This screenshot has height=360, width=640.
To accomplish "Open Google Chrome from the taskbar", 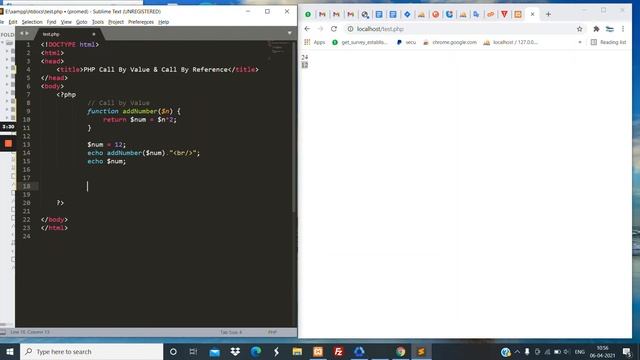I will pyautogui.click(x=400, y=351).
